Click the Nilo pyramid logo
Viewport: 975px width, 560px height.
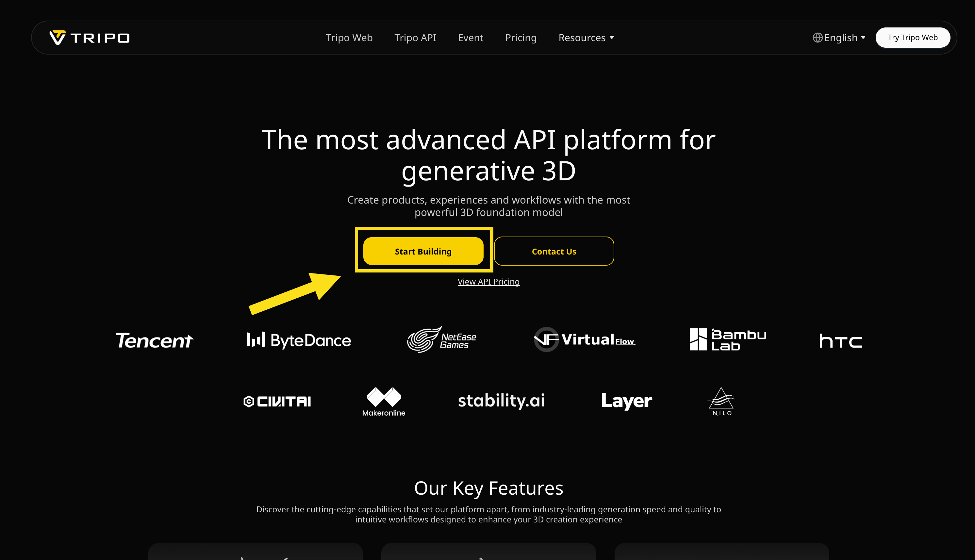pyautogui.click(x=721, y=401)
